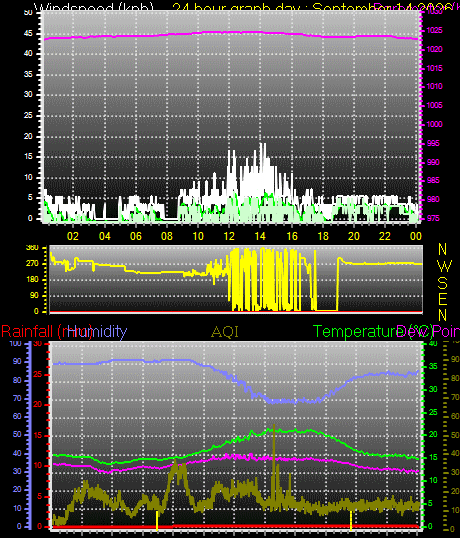Select the 985 pressure axis value
460x538 pixels.
[433, 180]
